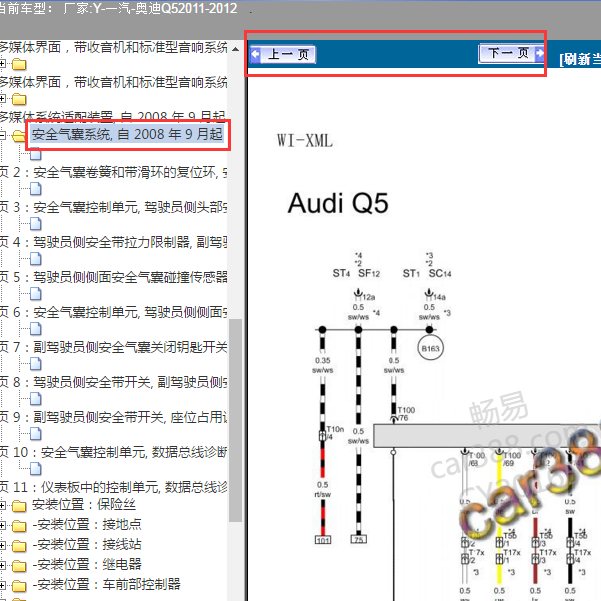The image size is (601, 601).
Task: Click page icon directly above 页 2 entry
Action: (36, 154)
